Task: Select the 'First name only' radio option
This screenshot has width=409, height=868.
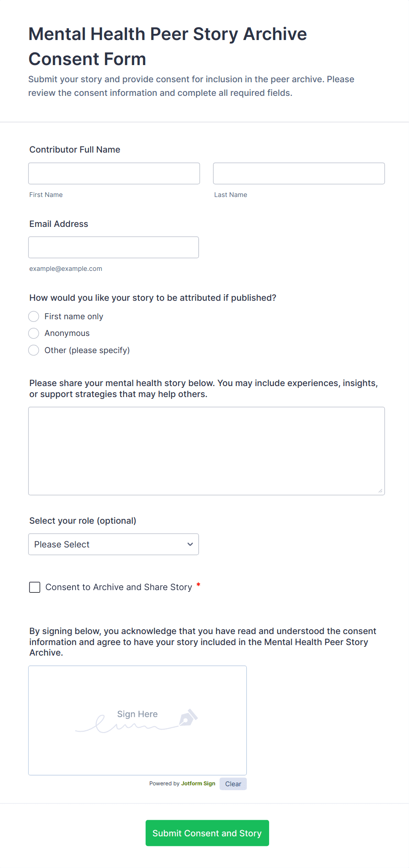Action: tap(34, 317)
